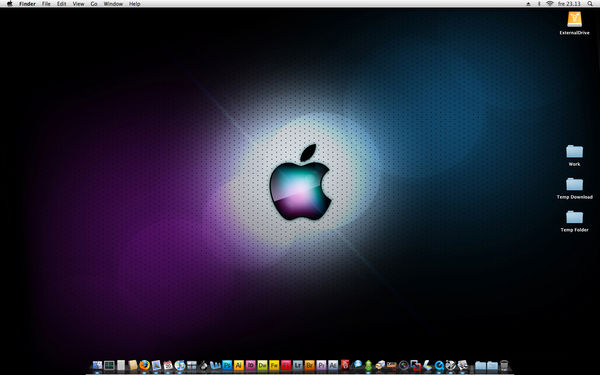Open iCal calendar in Dock
This screenshot has width=600, height=375.
(168, 365)
